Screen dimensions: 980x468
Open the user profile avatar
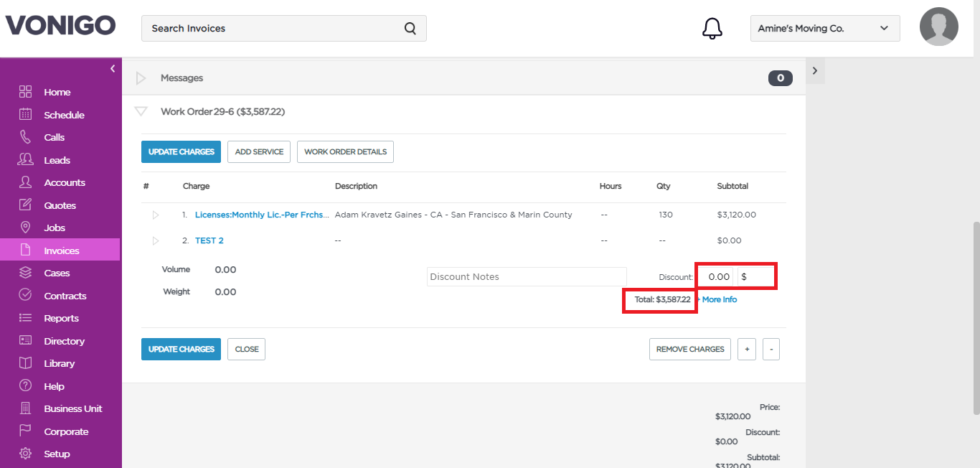click(939, 27)
